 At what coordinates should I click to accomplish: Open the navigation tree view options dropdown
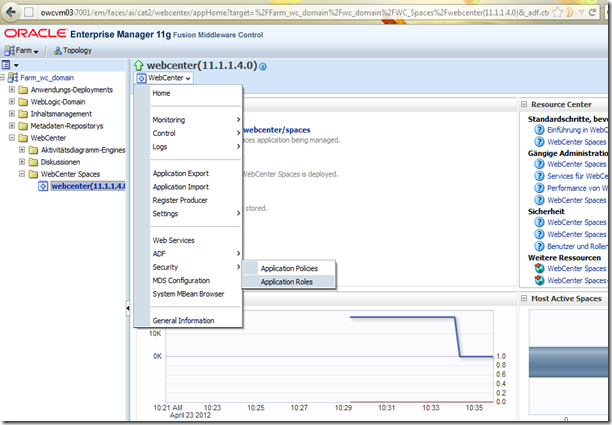coord(10,65)
